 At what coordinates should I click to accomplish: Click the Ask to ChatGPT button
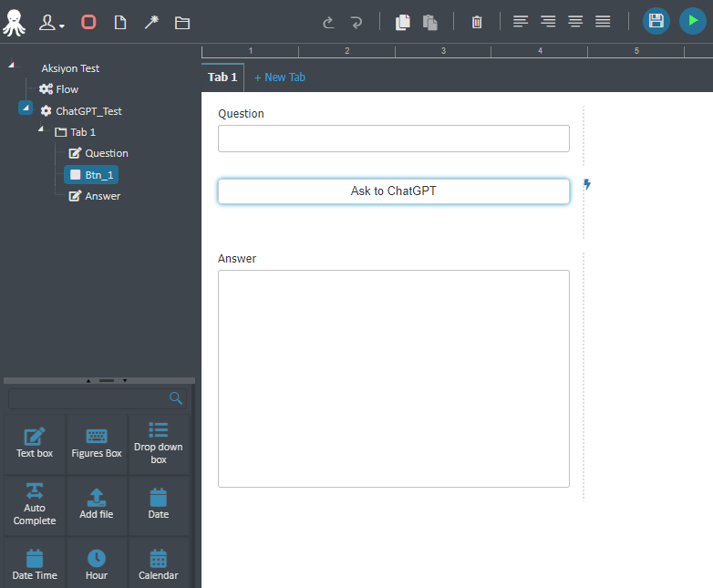(394, 191)
